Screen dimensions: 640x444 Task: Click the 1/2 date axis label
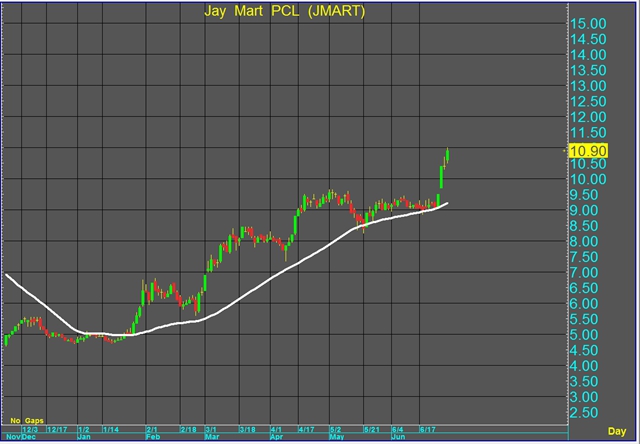coord(84,430)
